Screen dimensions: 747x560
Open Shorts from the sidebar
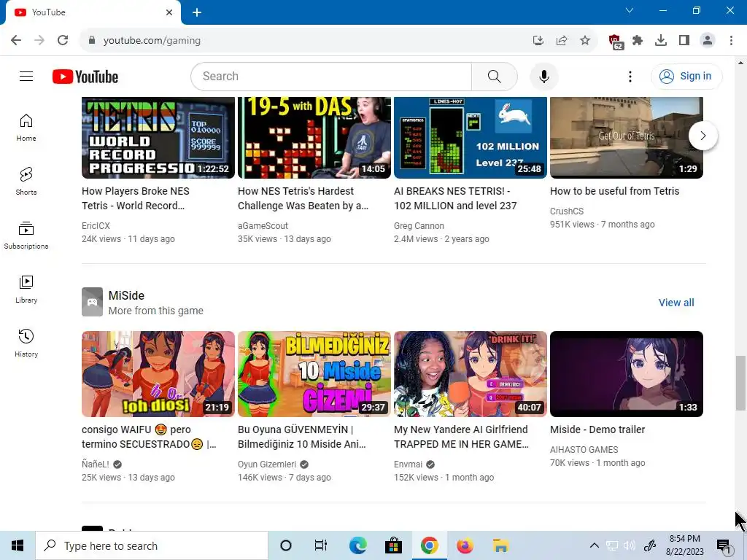click(x=26, y=182)
